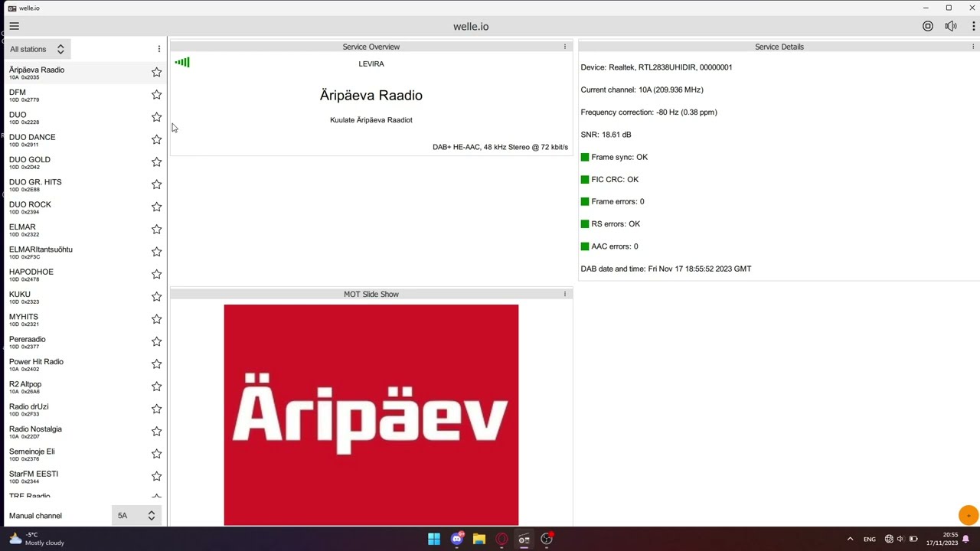Click the star next to R2 Altpop
Viewport: 980px width, 551px height.
pos(156,386)
